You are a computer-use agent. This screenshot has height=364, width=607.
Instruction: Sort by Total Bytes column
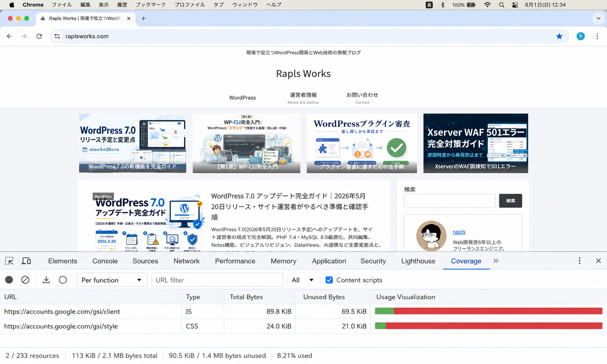pyautogui.click(x=259, y=297)
